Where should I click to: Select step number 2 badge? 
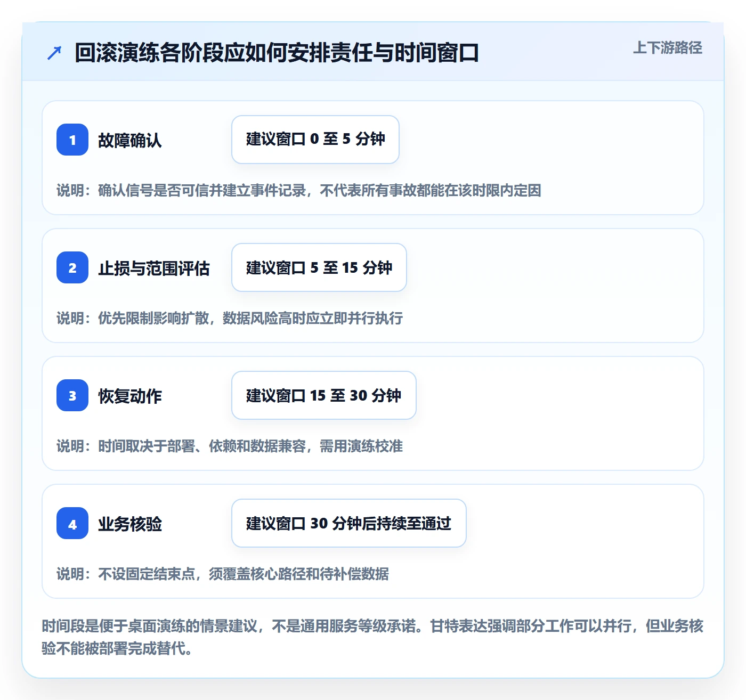[x=72, y=267]
